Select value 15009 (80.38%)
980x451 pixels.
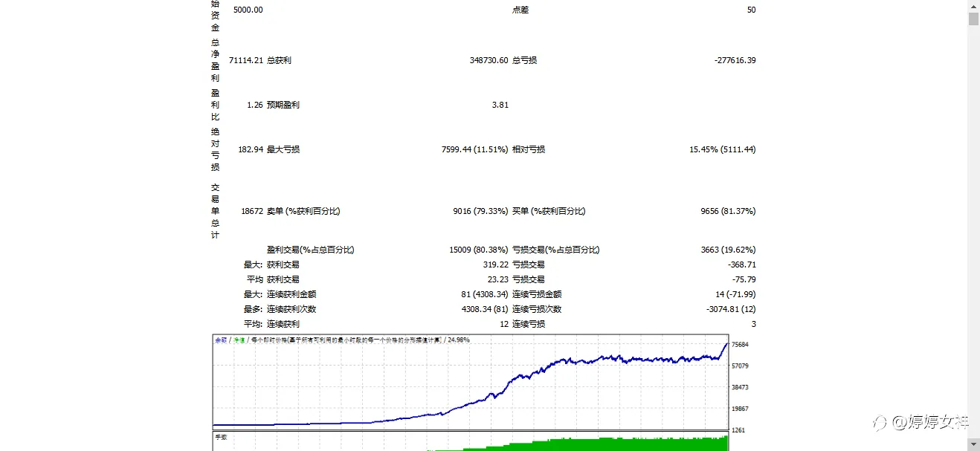[478, 250]
